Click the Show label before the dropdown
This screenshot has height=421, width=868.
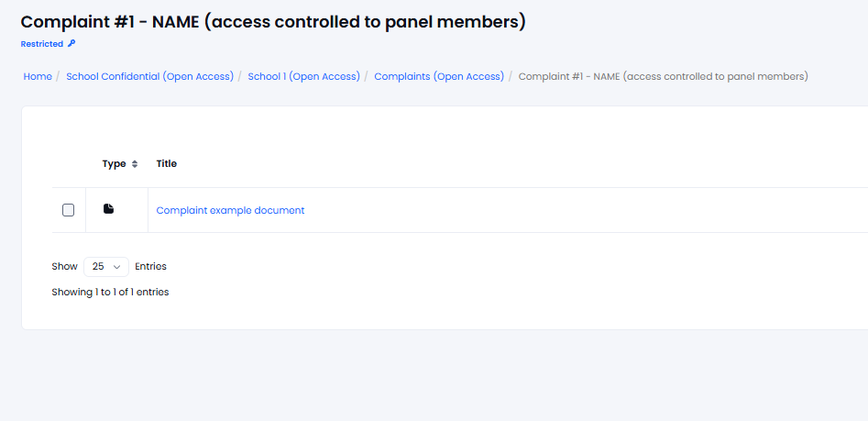(65, 266)
